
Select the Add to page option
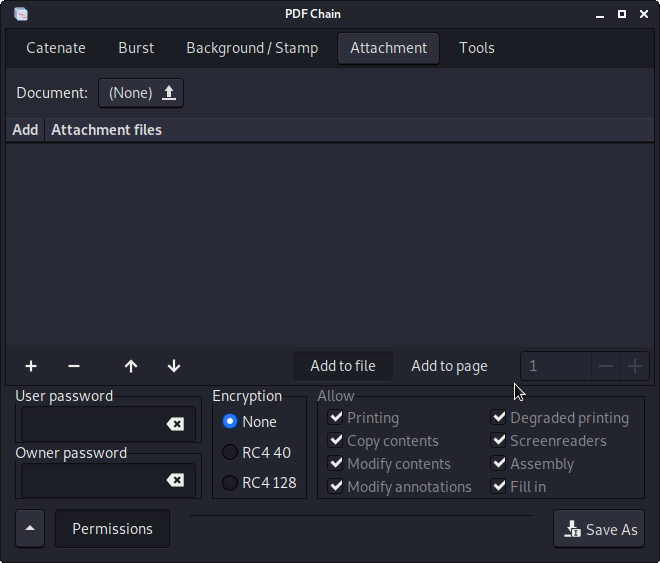pos(449,366)
